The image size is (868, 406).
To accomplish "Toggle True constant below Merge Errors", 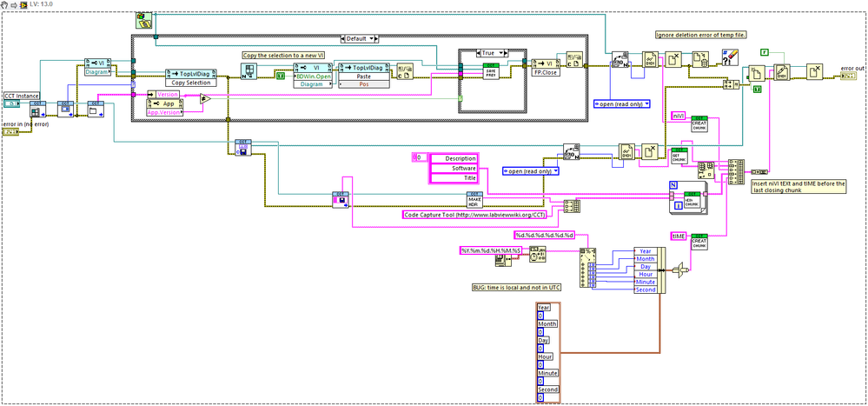I will pyautogui.click(x=756, y=89).
